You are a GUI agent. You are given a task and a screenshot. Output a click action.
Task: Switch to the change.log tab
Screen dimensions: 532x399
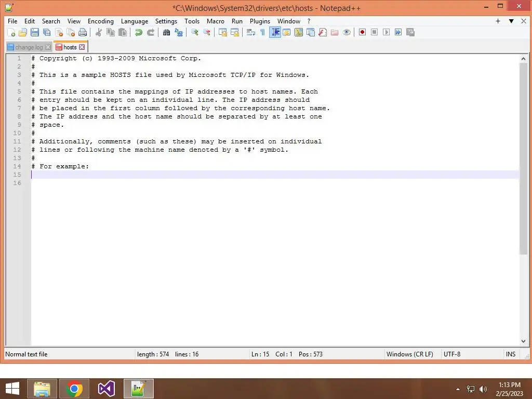29,47
